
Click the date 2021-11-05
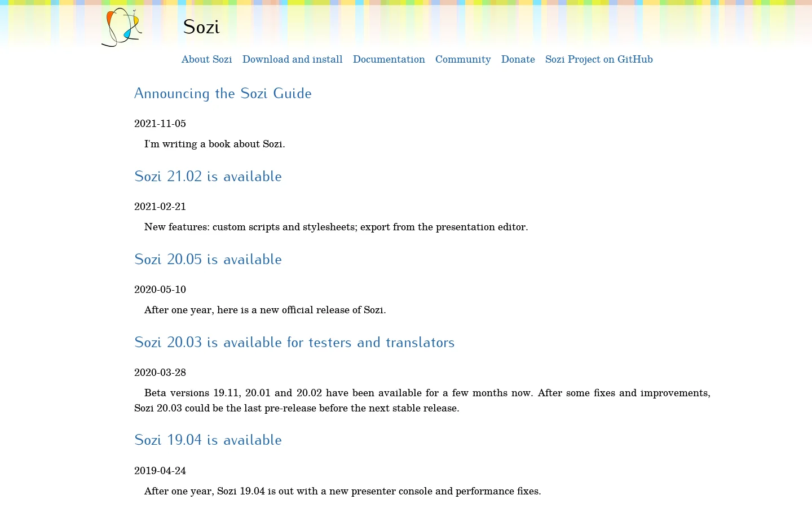(160, 124)
